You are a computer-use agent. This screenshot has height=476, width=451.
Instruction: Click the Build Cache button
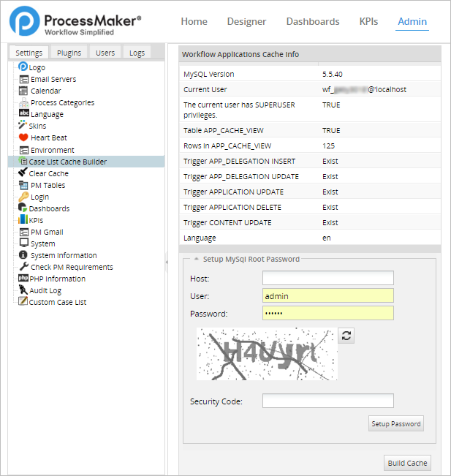coord(407,463)
